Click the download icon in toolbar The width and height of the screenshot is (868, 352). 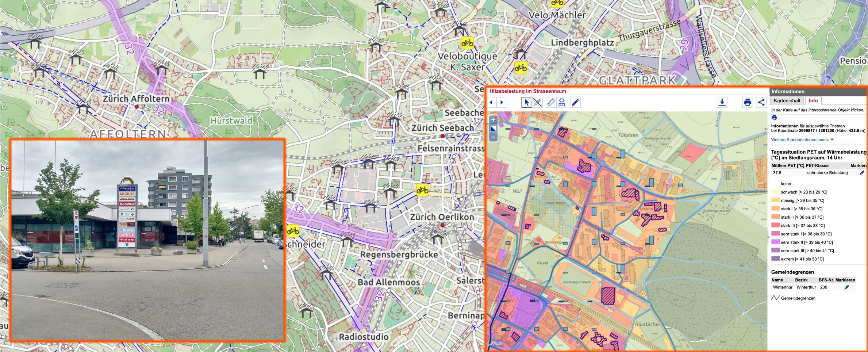coord(722,103)
